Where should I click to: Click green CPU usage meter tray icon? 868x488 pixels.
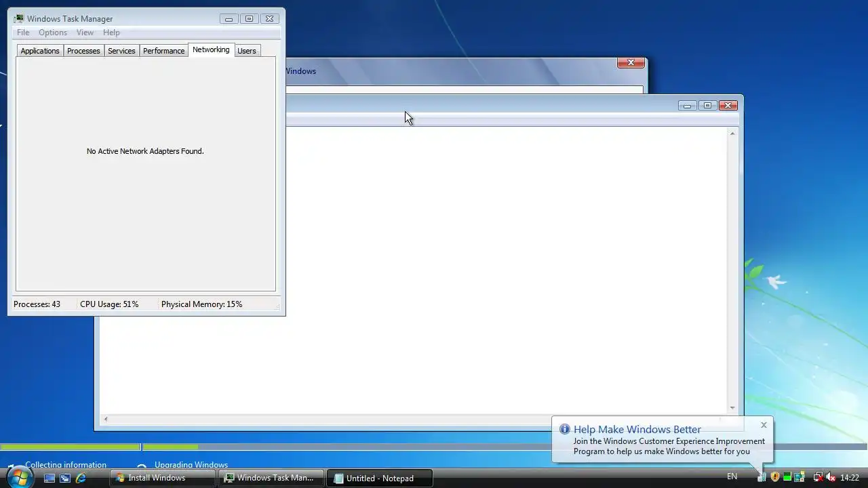coord(787,476)
